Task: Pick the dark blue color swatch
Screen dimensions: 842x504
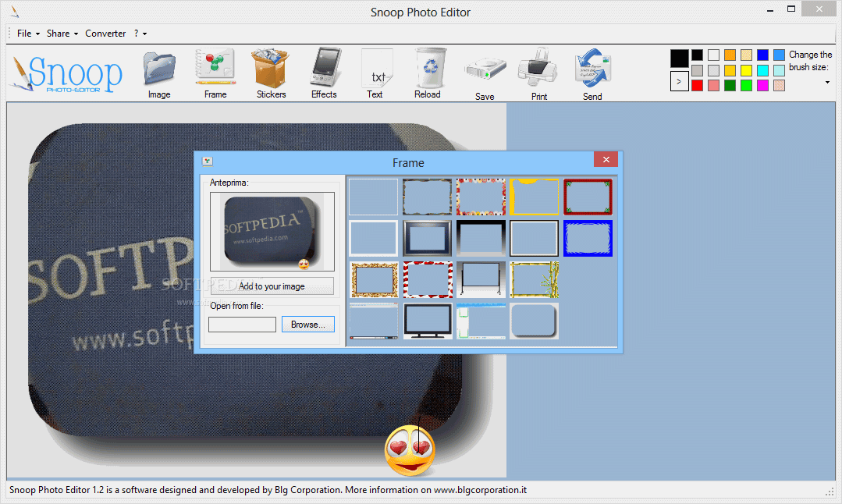Action: (x=762, y=55)
